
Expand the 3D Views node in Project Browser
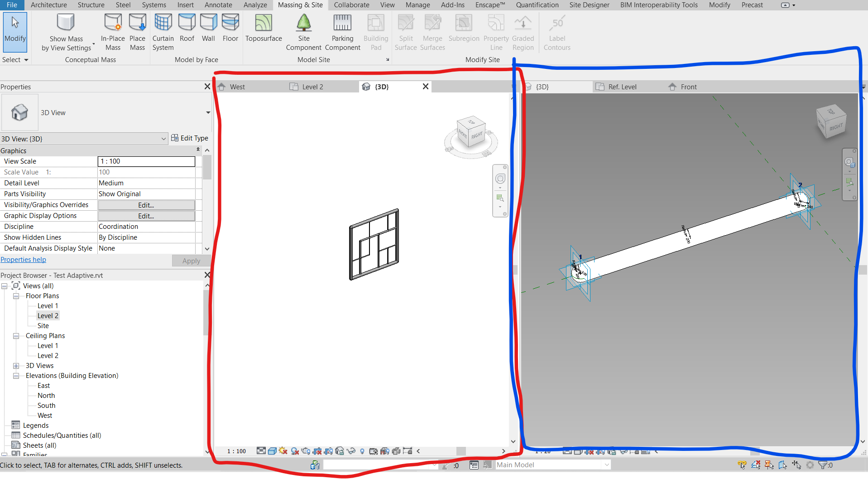pyautogui.click(x=16, y=365)
